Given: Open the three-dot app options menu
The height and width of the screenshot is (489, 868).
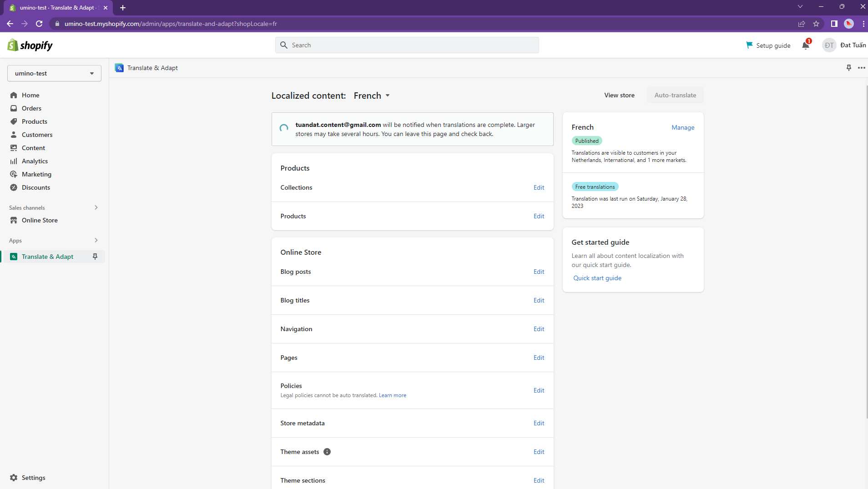Looking at the screenshot, I should point(861,68).
